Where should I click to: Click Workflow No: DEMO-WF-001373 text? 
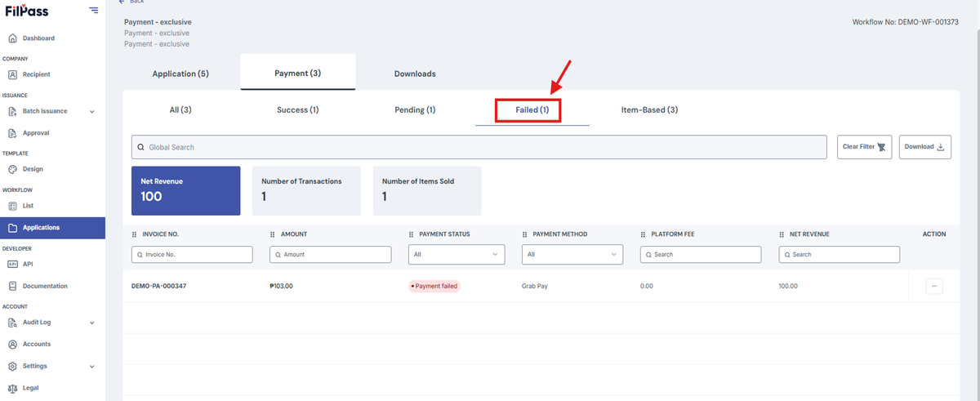[905, 21]
